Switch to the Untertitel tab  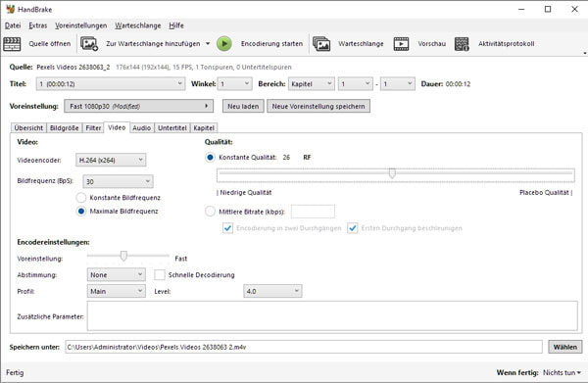(172, 127)
